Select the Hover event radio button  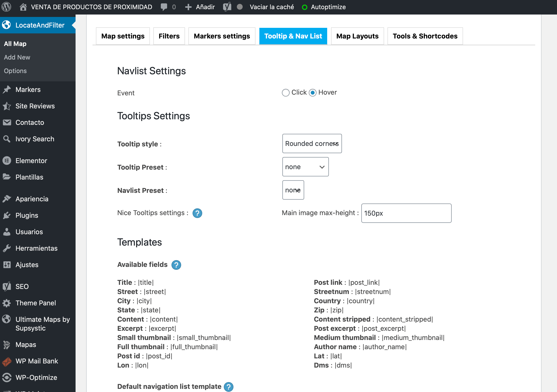point(312,93)
